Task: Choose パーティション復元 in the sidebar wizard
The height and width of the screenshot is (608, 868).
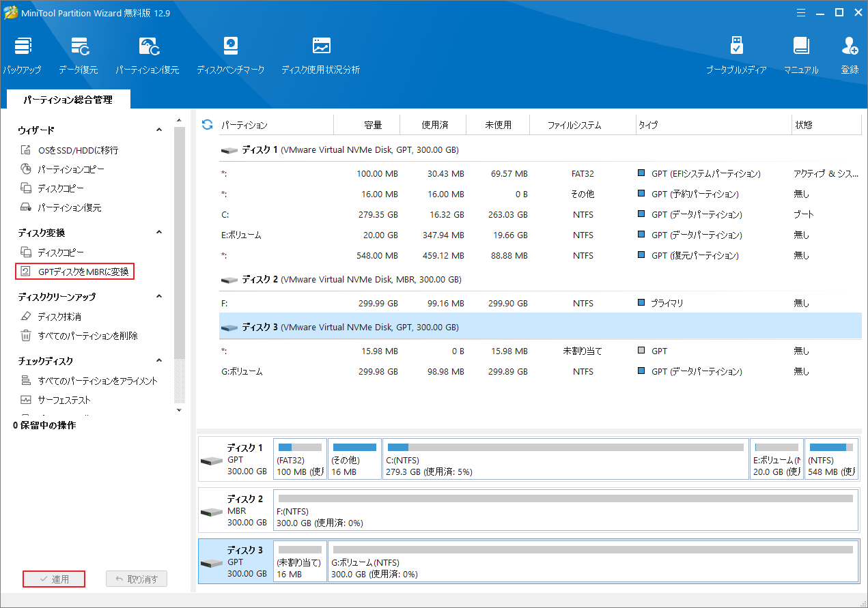Action: coord(61,207)
